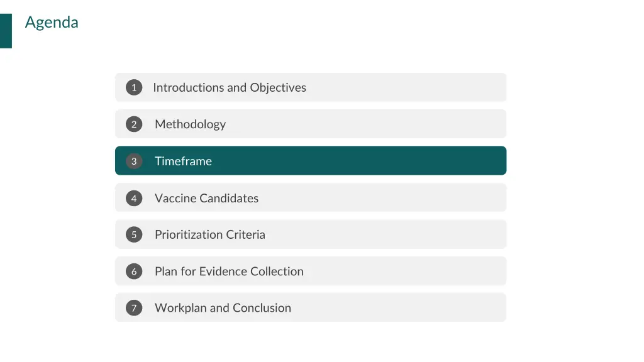Click the number 5 circle badge
Viewport: 644px width, 362px height.
[134, 235]
